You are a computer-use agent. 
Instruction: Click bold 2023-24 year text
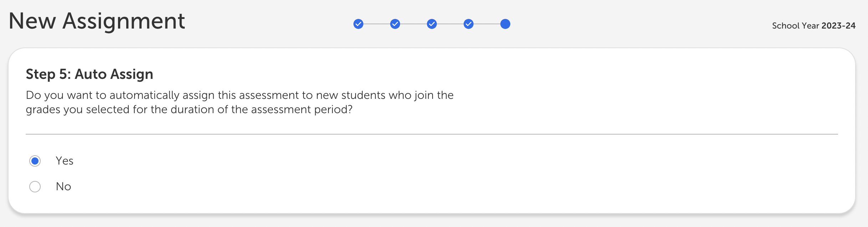(838, 26)
